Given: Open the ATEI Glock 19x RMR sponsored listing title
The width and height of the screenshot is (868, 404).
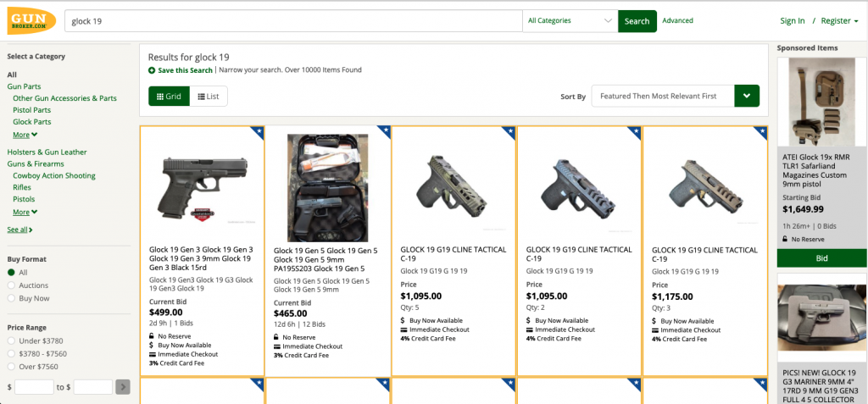Looking at the screenshot, I should coord(815,170).
